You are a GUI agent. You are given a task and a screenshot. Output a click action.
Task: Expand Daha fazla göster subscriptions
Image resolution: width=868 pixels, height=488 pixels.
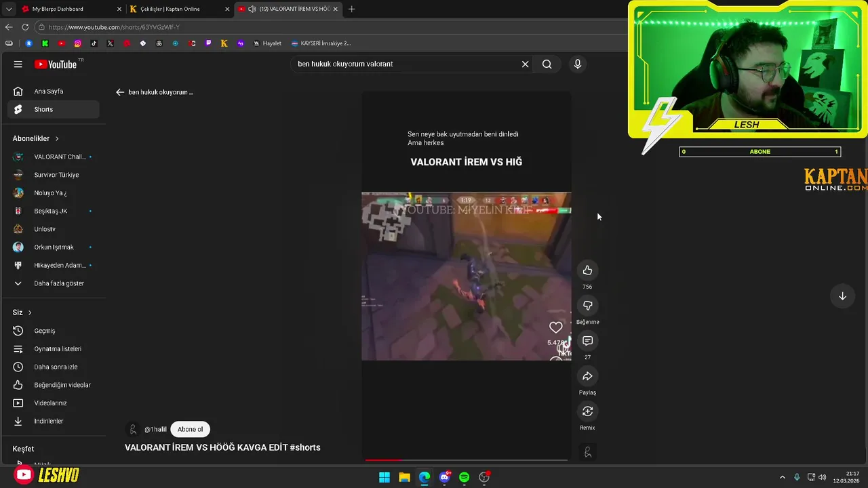click(x=53, y=283)
